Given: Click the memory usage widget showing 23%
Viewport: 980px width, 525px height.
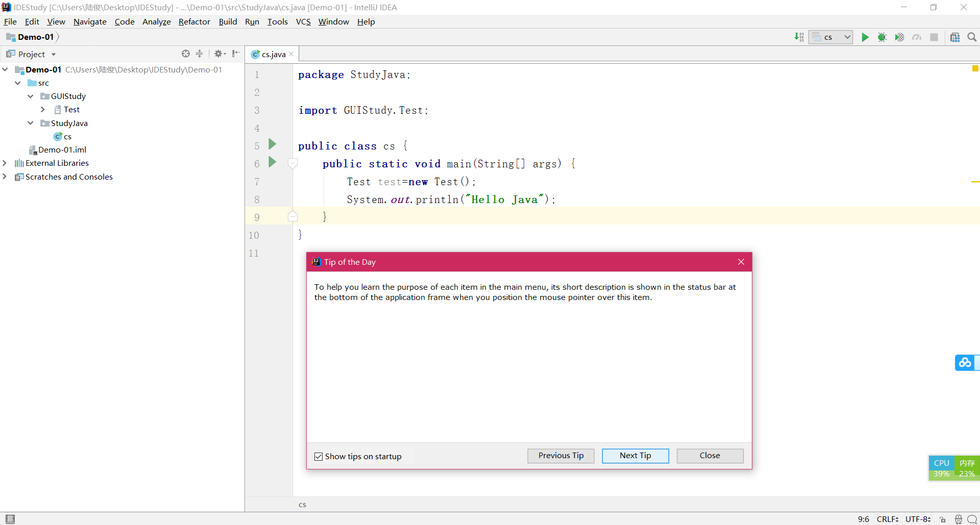Looking at the screenshot, I should click(x=967, y=468).
